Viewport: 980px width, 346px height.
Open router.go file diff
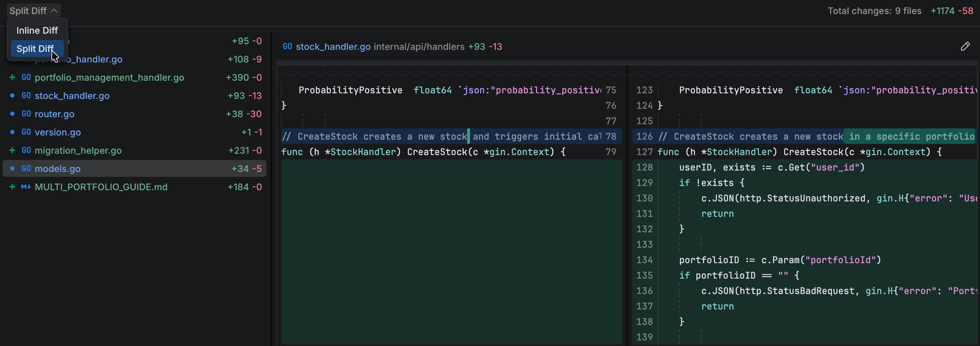(54, 114)
